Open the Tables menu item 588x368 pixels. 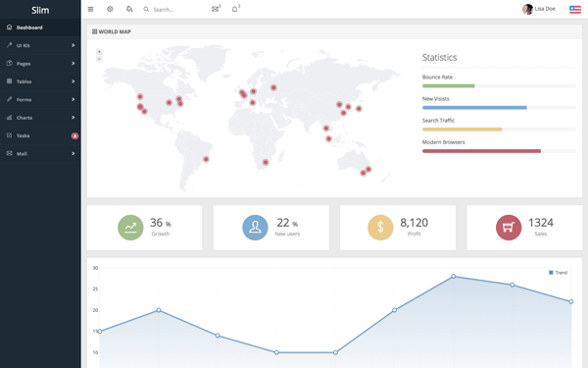click(40, 81)
